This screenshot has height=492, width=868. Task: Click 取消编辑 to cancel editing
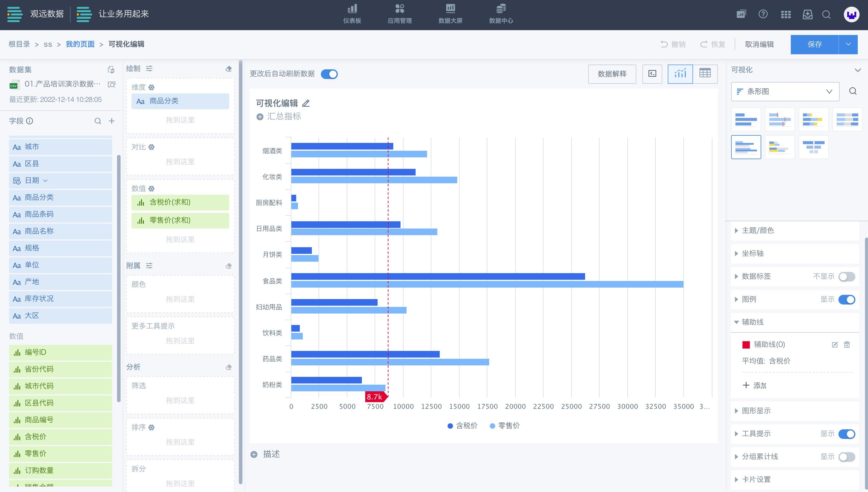coord(759,44)
